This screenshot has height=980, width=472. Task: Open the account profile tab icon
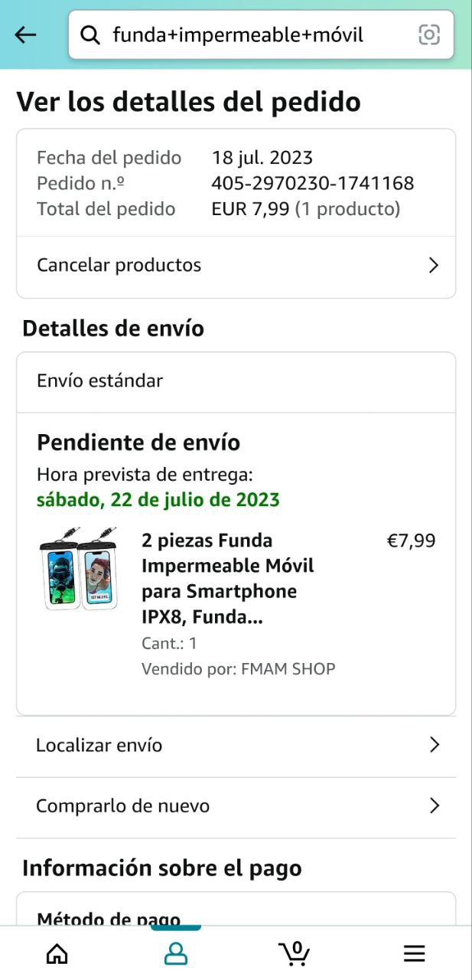176,953
